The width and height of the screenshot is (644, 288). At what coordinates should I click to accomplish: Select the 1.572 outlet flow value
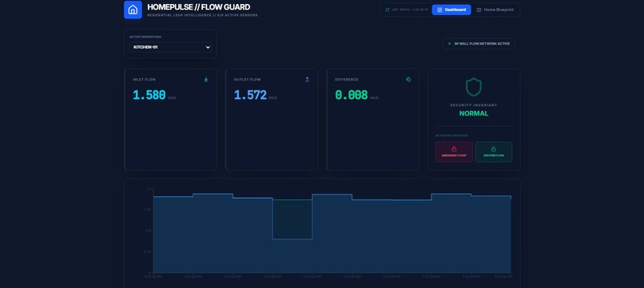tap(250, 95)
